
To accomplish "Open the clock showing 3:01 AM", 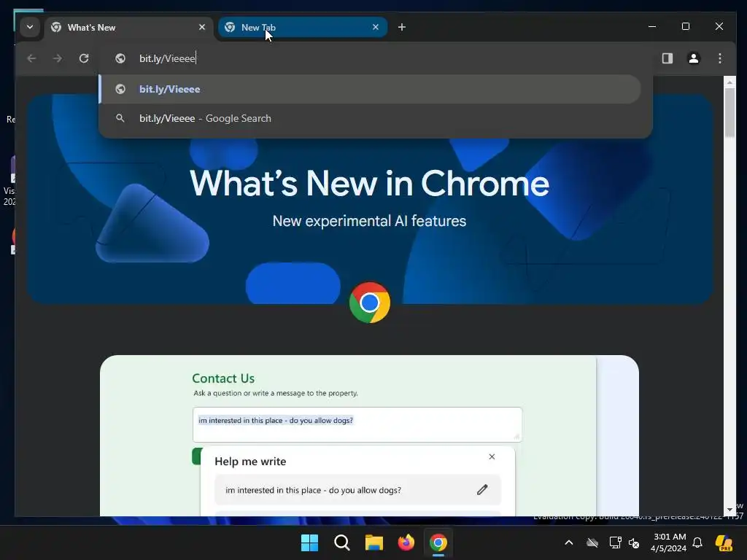I will point(669,542).
